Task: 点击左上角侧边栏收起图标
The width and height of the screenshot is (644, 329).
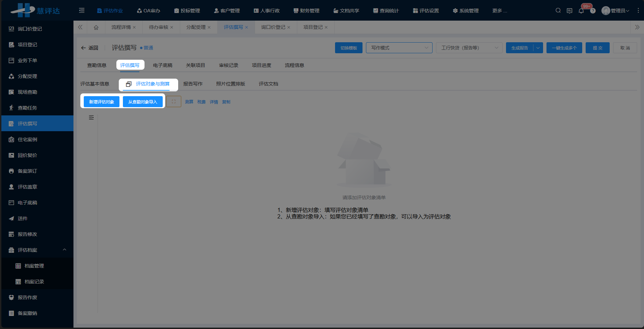Action: [82, 10]
